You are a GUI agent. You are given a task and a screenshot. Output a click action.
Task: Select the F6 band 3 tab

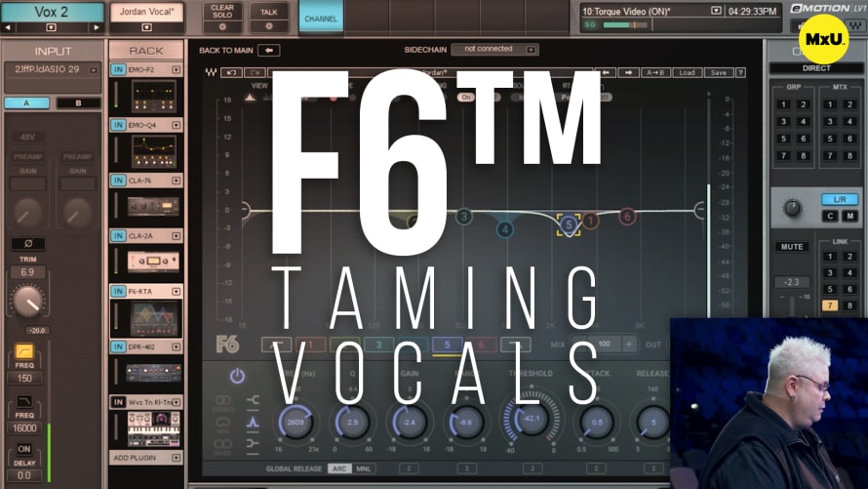[378, 345]
